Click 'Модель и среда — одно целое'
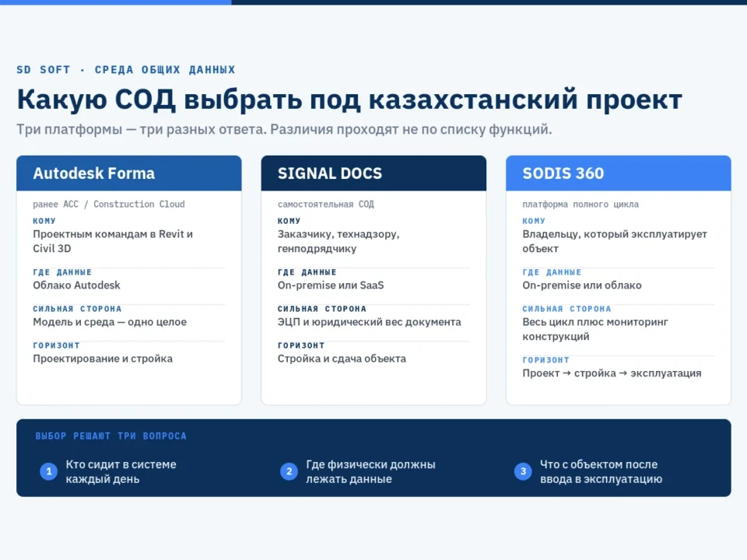Screen dimensions: 747x560 coord(110,322)
